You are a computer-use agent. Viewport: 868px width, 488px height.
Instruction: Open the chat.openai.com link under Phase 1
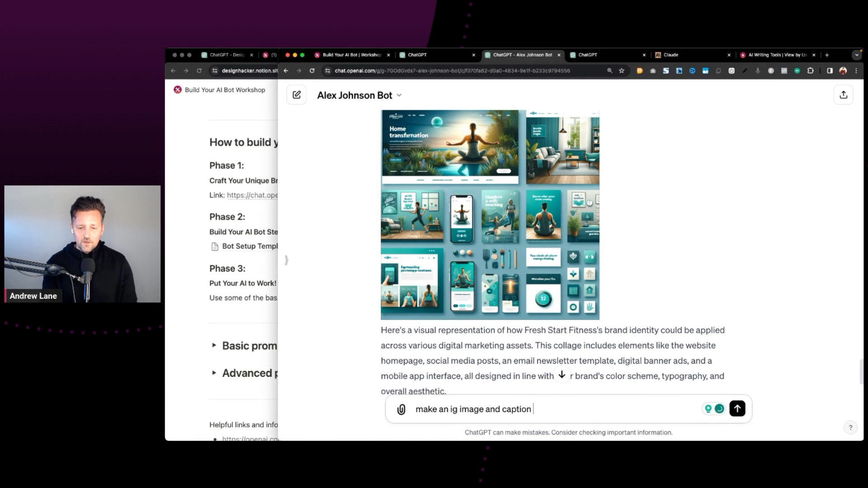pyautogui.click(x=252, y=195)
